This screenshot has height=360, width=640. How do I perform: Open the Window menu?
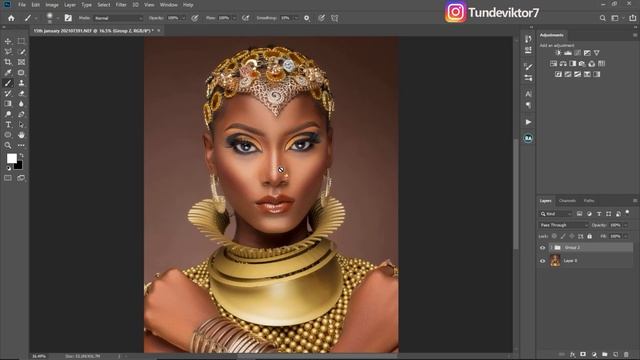pyautogui.click(x=169, y=5)
